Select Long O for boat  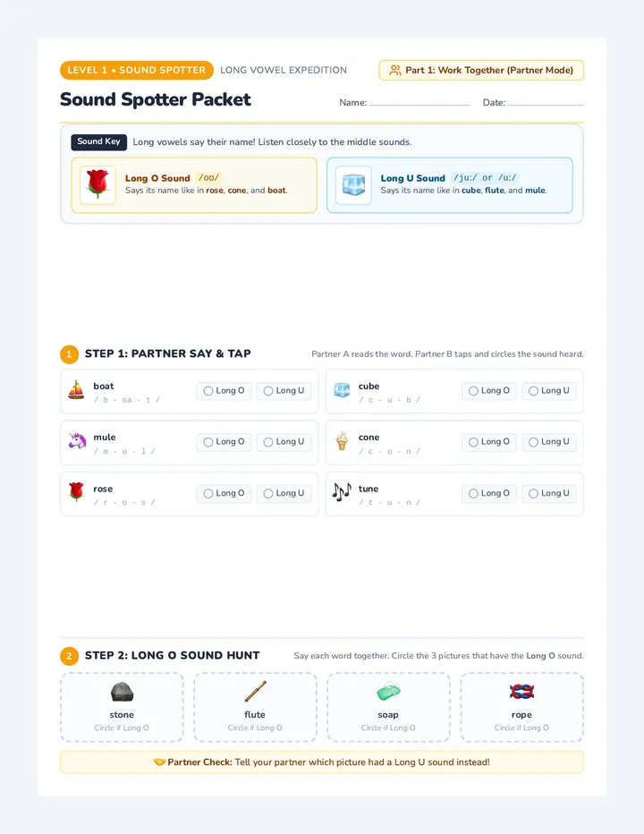(224, 391)
